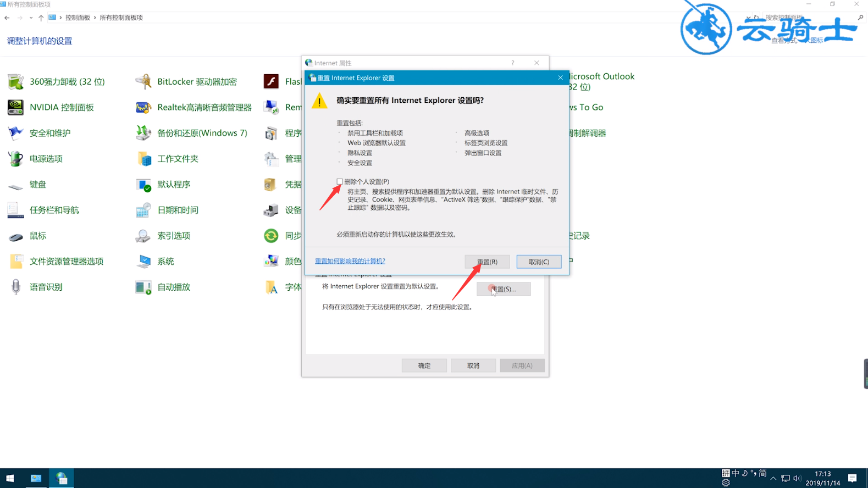
Task: Click the help ? button in Internet 属性
Action: tap(513, 63)
